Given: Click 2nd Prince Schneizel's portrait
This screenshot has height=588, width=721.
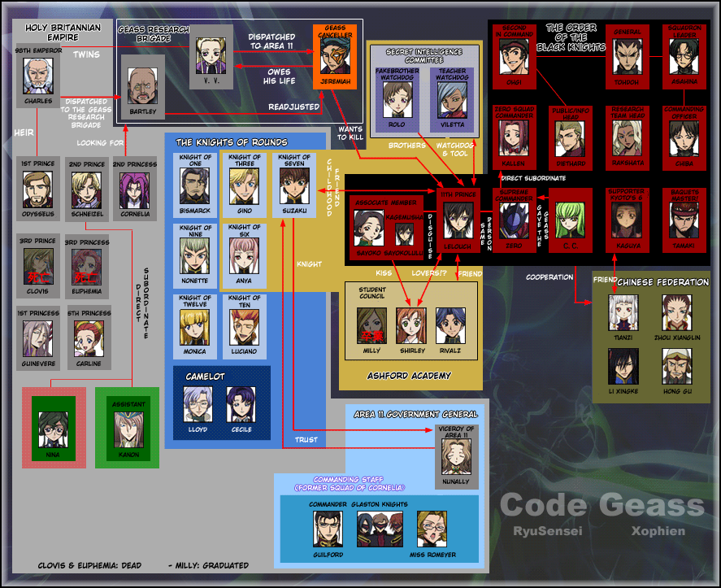Looking at the screenshot, I should click(86, 190).
